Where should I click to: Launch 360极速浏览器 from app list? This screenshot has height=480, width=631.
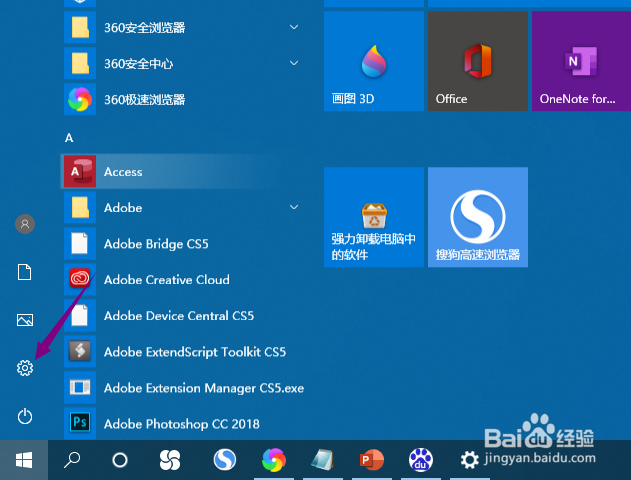[184, 99]
